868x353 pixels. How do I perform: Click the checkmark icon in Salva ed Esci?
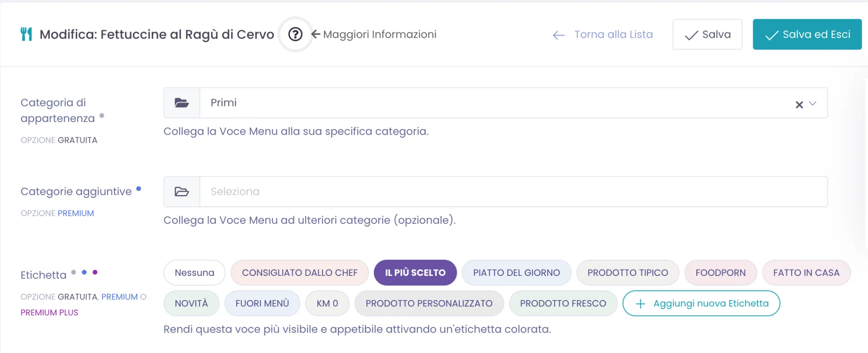click(x=772, y=36)
